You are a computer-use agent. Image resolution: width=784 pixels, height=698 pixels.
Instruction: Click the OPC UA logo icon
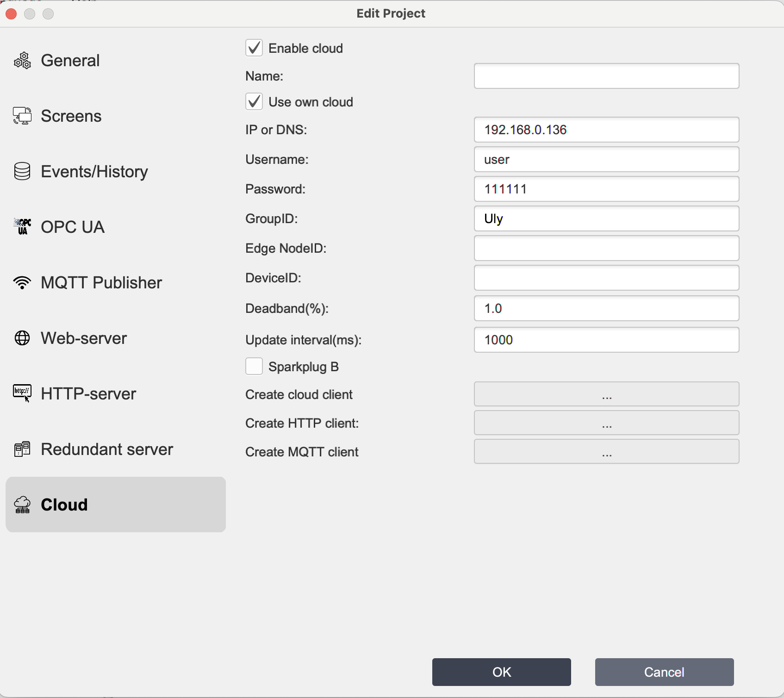[22, 227]
